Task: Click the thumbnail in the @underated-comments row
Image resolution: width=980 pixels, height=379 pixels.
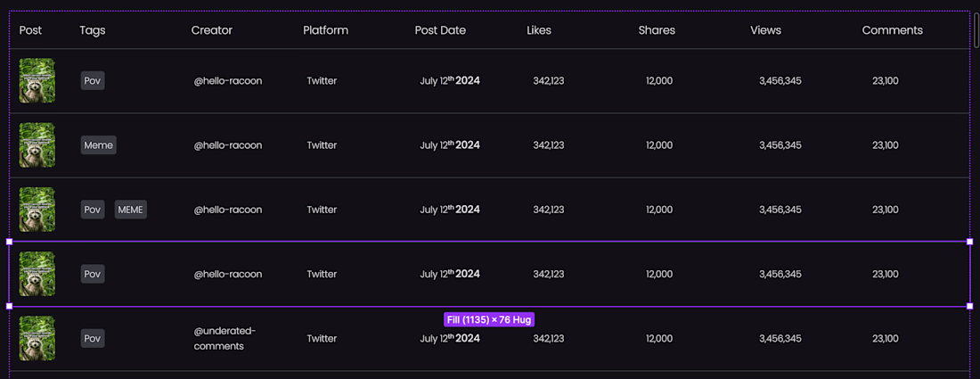Action: (x=37, y=338)
